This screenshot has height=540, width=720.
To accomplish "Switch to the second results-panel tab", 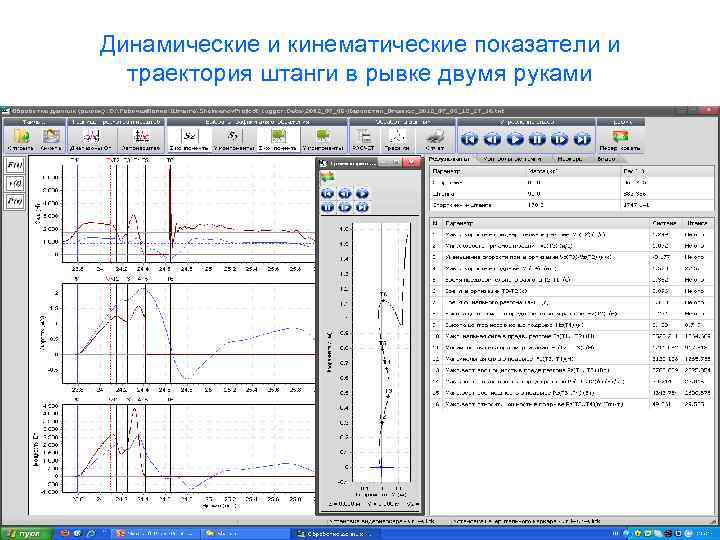I will pyautogui.click(x=513, y=159).
